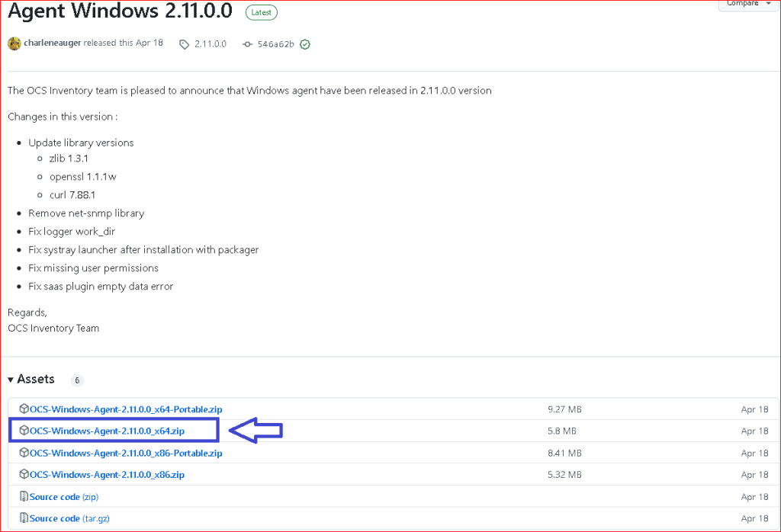Click the Assets count badge 6

(x=77, y=380)
